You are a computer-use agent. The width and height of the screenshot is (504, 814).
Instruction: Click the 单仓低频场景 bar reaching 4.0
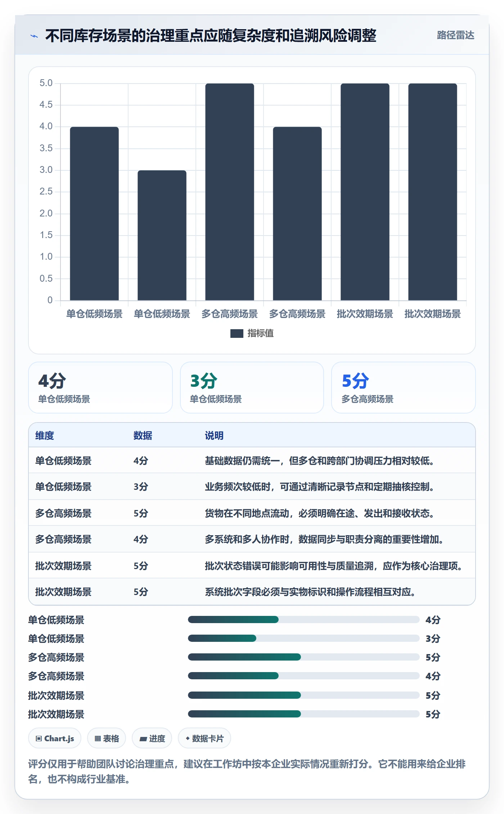pos(94,214)
